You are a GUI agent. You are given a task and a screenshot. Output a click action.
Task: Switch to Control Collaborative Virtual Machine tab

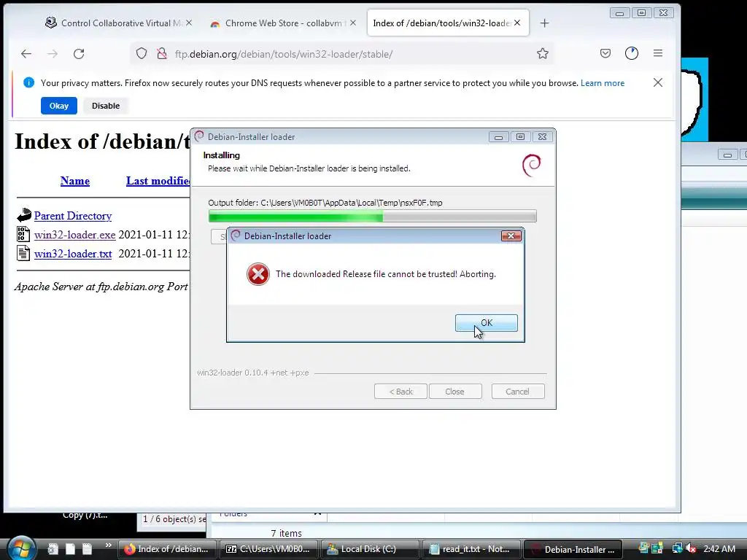pyautogui.click(x=119, y=23)
